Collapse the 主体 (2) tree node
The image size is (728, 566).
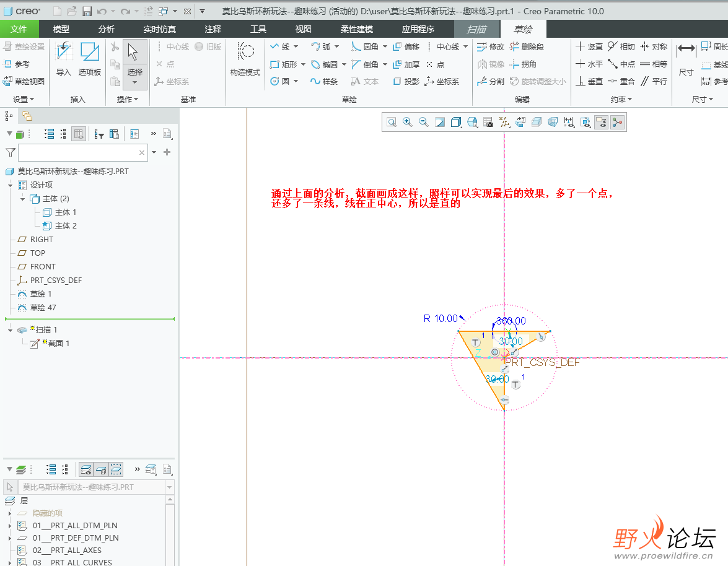point(22,199)
